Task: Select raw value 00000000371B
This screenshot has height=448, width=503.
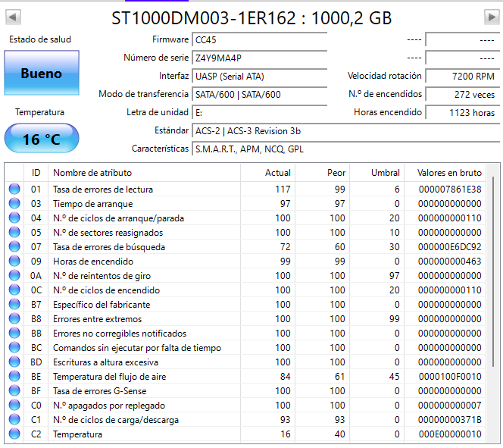Action: pos(450,420)
